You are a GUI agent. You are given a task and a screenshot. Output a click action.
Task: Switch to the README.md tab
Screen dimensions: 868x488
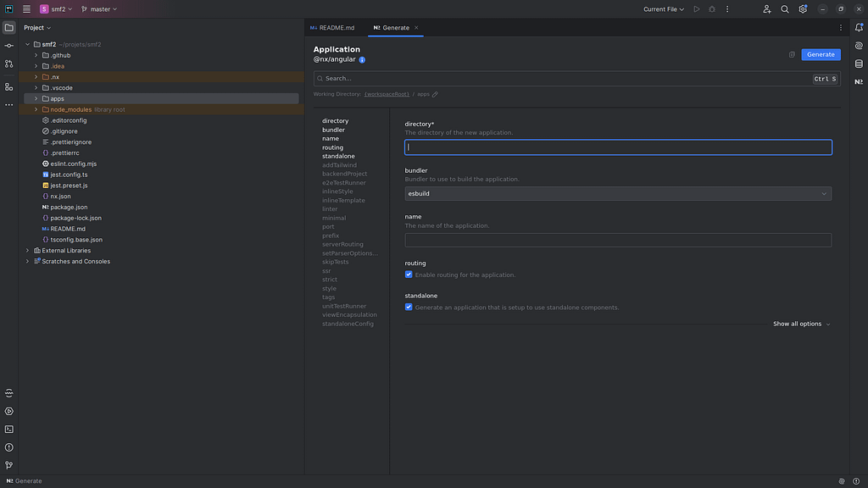point(332,28)
